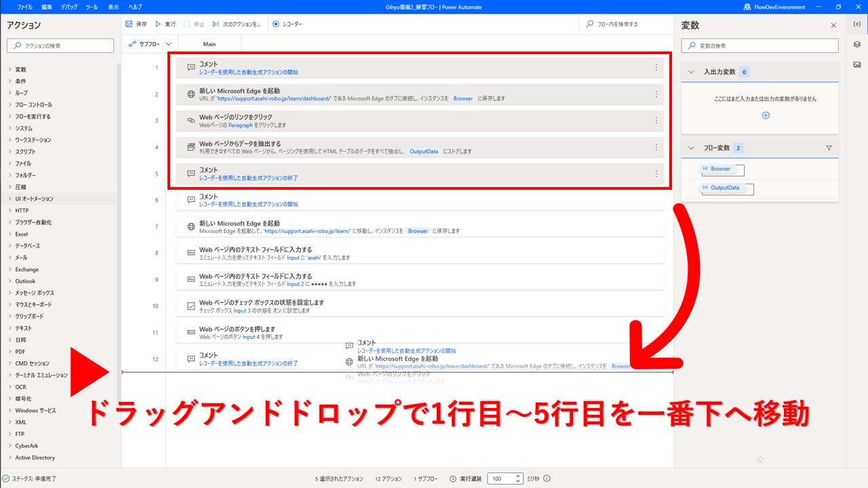Click comment icon of row 6
This screenshot has width=868, height=488.
pyautogui.click(x=191, y=200)
